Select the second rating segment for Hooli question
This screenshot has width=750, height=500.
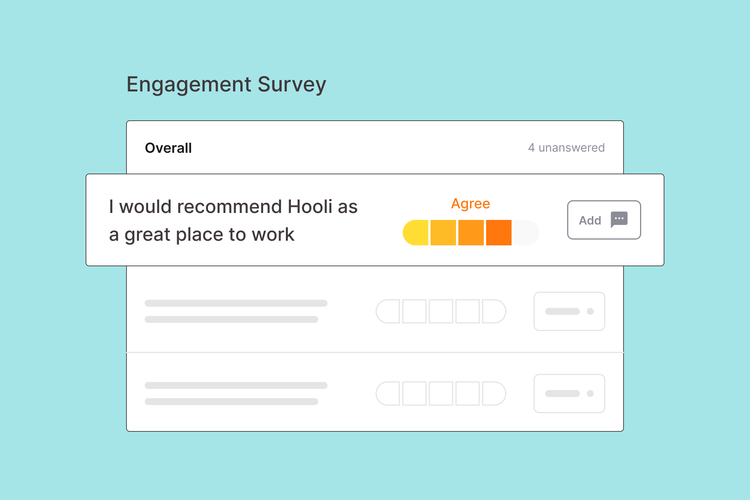[443, 233]
